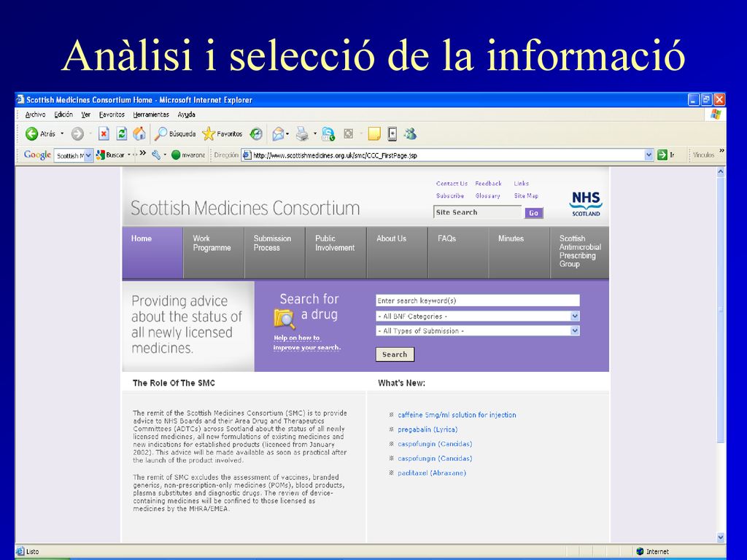Click the Internet zone globe icon
The height and width of the screenshot is (560, 747).
pos(640,551)
